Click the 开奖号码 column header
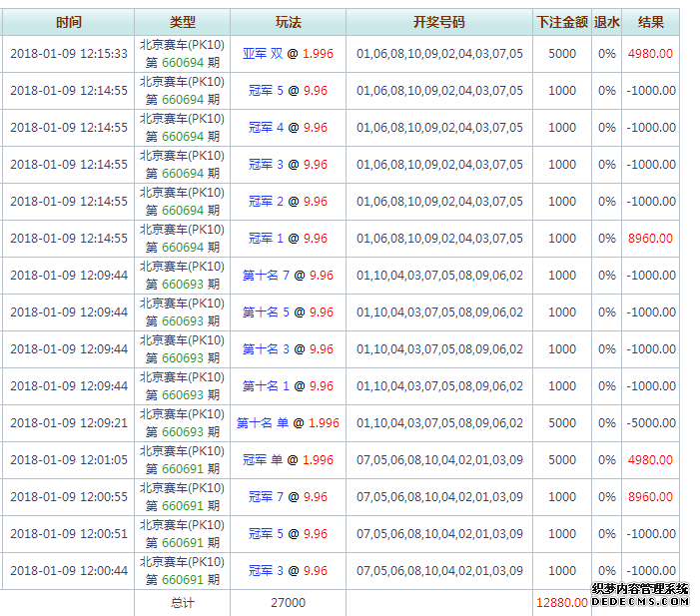The height and width of the screenshot is (616, 700). pyautogui.click(x=438, y=22)
